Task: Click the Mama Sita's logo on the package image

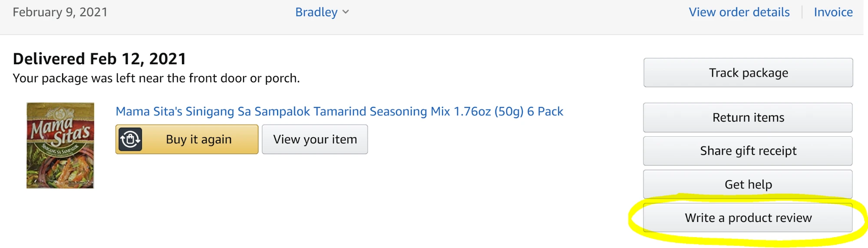Action: click(60, 130)
